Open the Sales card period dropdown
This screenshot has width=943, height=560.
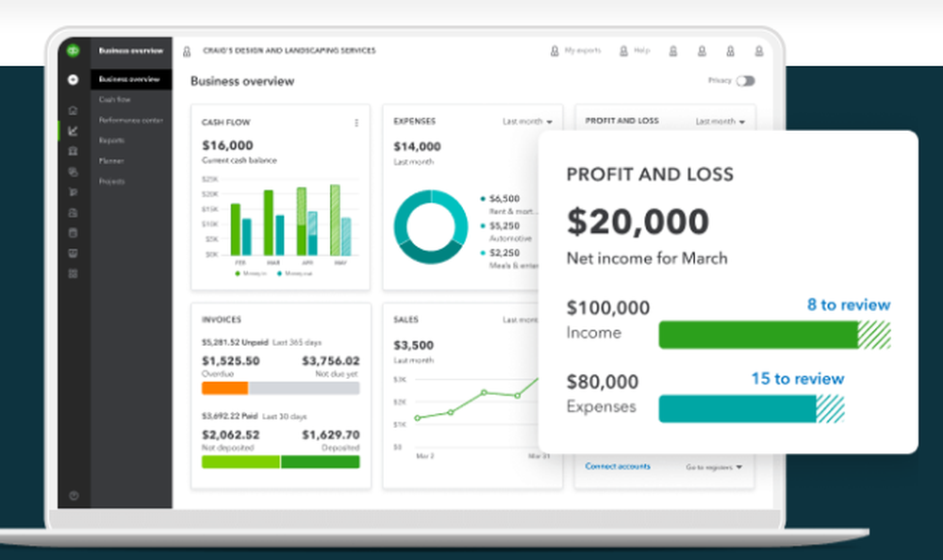(521, 320)
